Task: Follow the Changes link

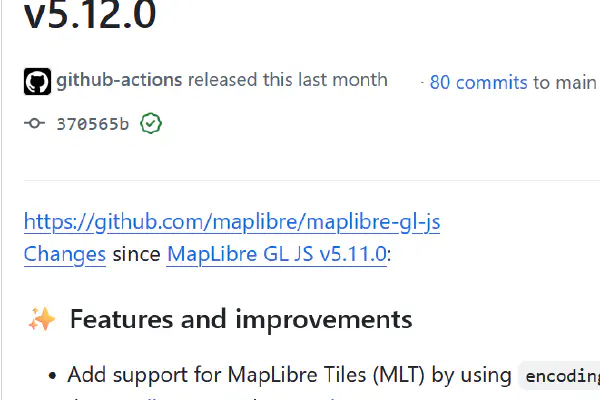Action: coord(65,254)
